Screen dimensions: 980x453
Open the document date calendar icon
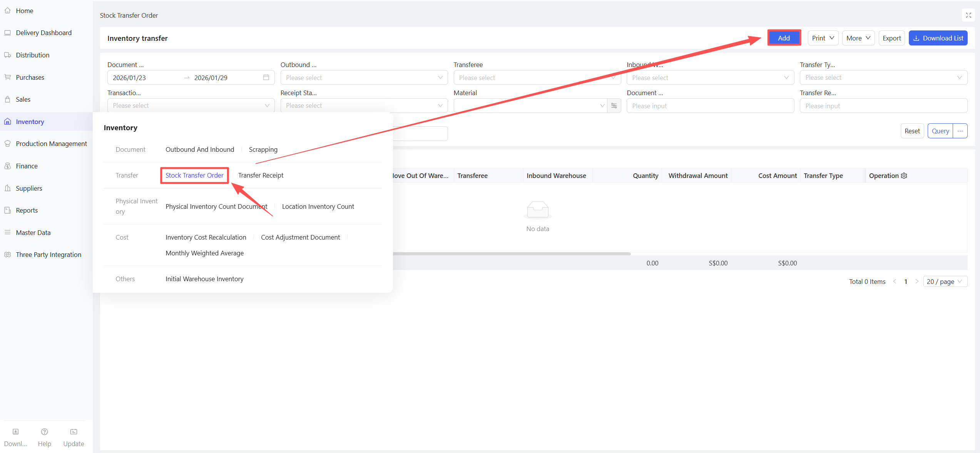(x=266, y=77)
